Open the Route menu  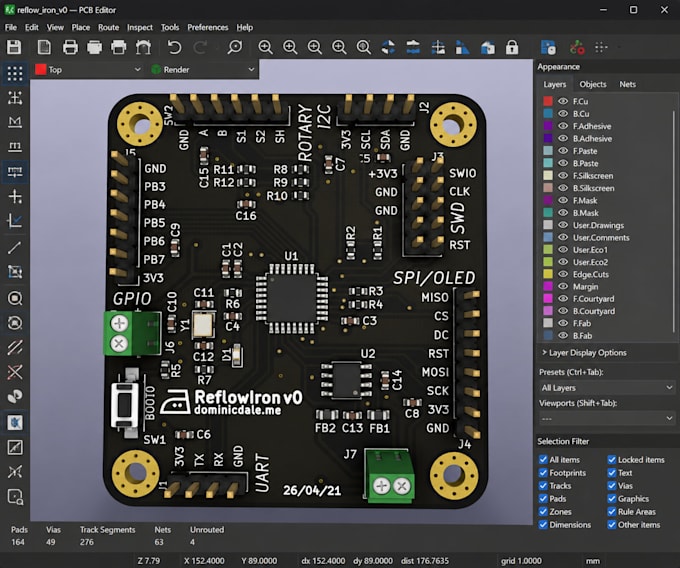click(108, 27)
